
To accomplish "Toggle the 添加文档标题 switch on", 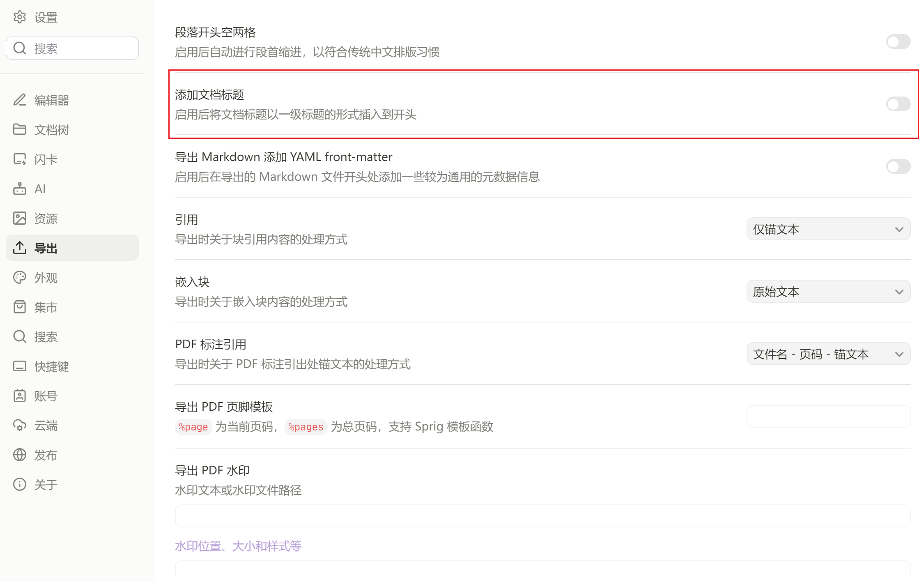I will [x=898, y=104].
